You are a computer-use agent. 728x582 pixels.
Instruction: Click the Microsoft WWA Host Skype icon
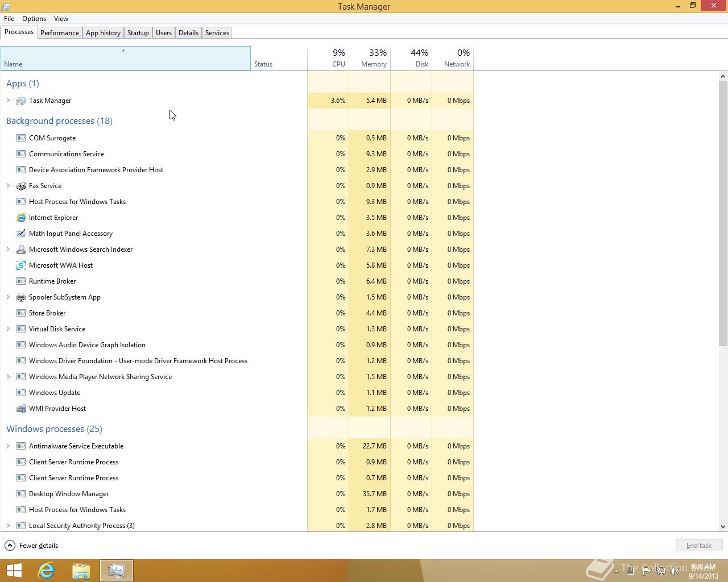pos(21,265)
